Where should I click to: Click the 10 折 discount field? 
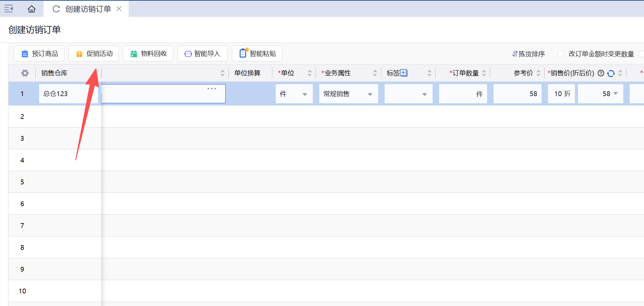(561, 94)
